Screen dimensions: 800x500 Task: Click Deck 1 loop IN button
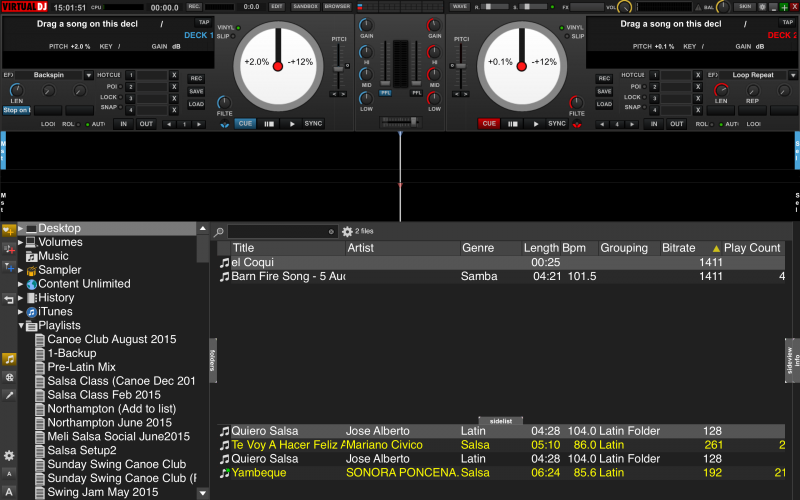123,124
